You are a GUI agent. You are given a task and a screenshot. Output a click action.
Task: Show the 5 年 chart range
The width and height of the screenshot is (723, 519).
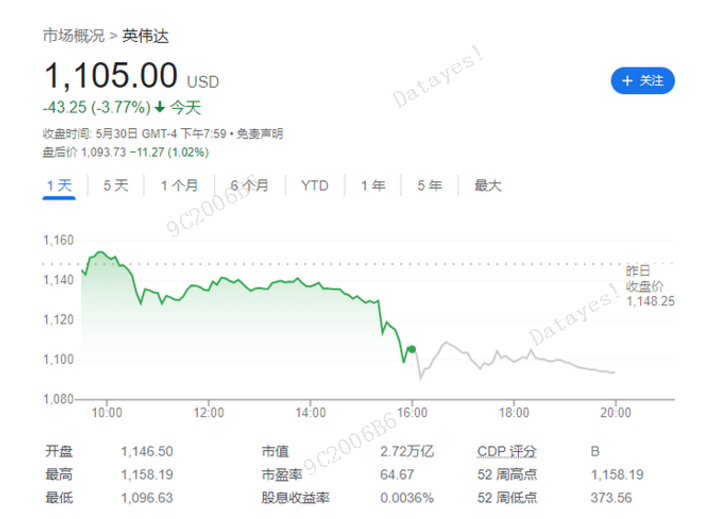(x=430, y=185)
